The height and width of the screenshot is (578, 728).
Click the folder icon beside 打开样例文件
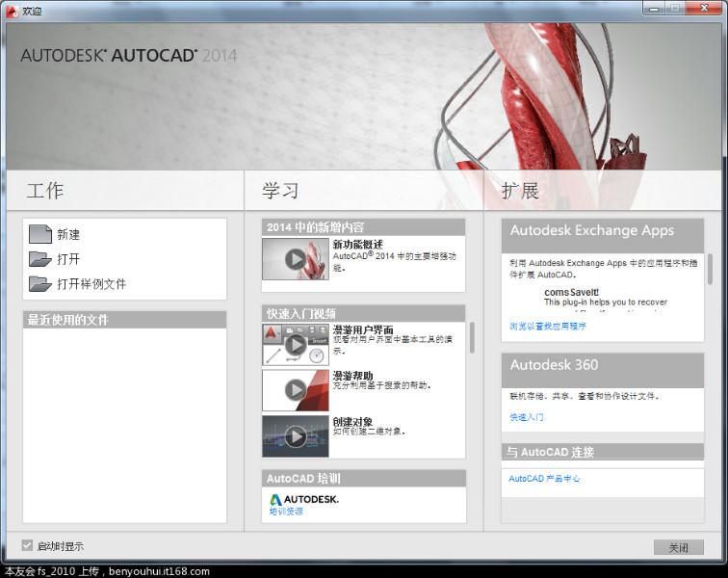39,283
